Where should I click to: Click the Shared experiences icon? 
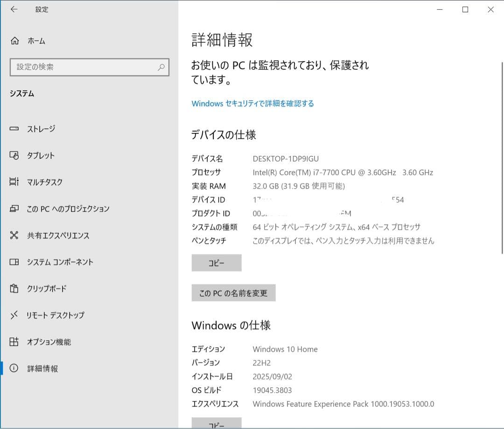tap(14, 235)
